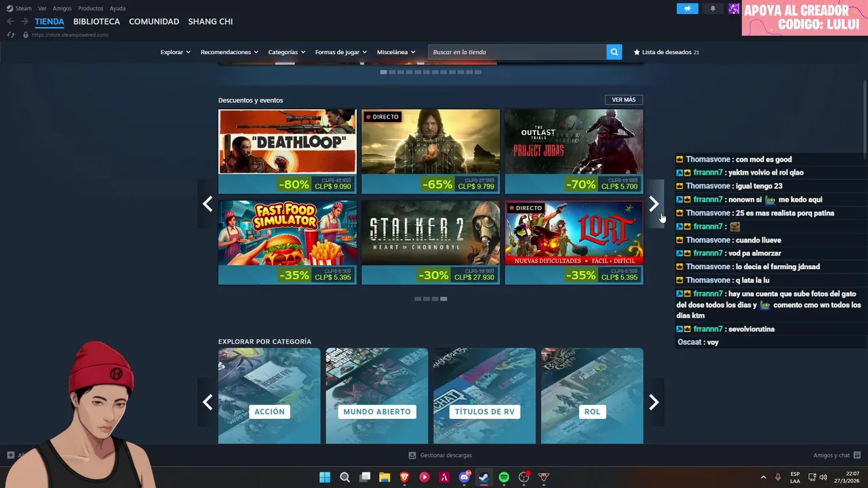The image size is (868, 488).
Task: Open the DEATHLOOP discount card
Action: tap(288, 152)
